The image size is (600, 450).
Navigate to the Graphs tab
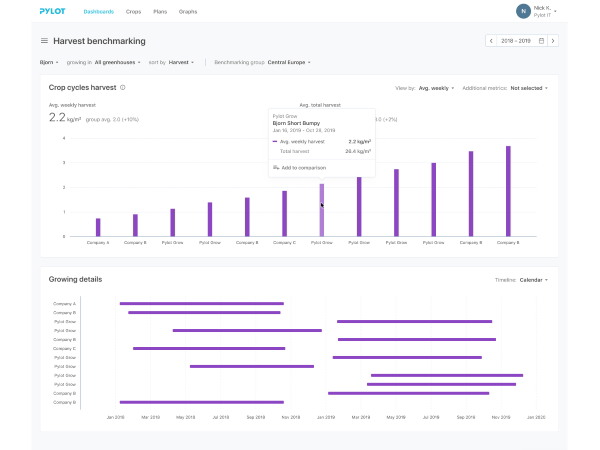coord(187,12)
